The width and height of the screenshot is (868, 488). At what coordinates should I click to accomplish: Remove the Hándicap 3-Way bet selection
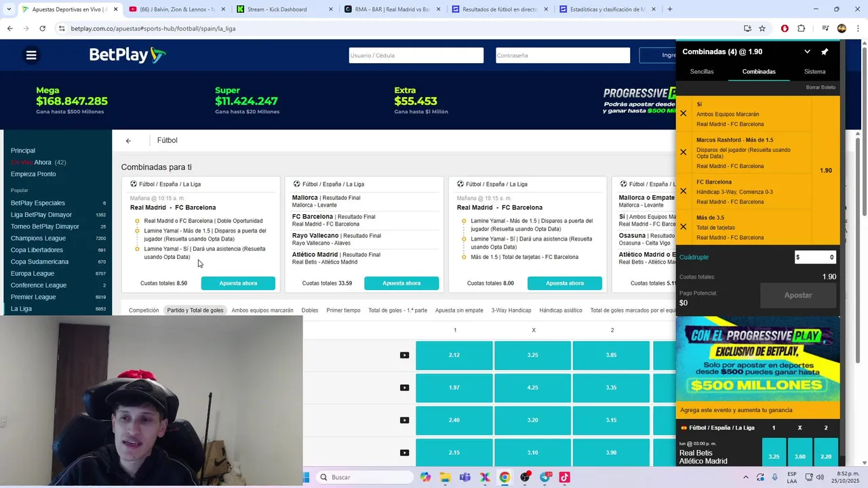point(684,191)
